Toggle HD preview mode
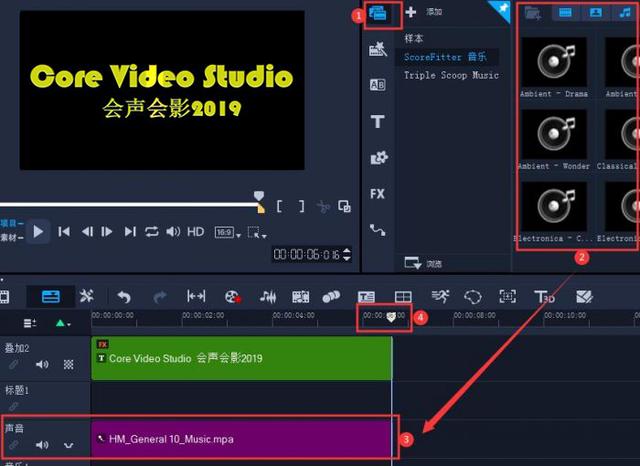 pyautogui.click(x=196, y=232)
